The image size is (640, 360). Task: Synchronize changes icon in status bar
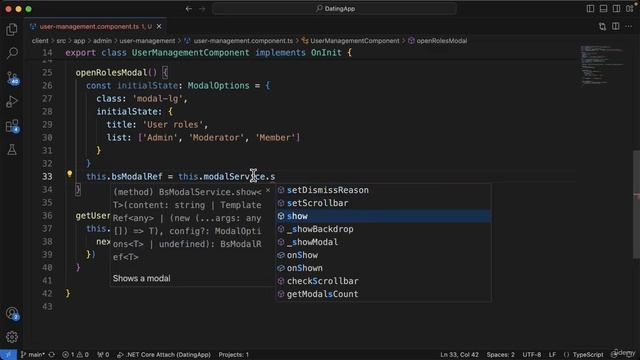click(52, 355)
